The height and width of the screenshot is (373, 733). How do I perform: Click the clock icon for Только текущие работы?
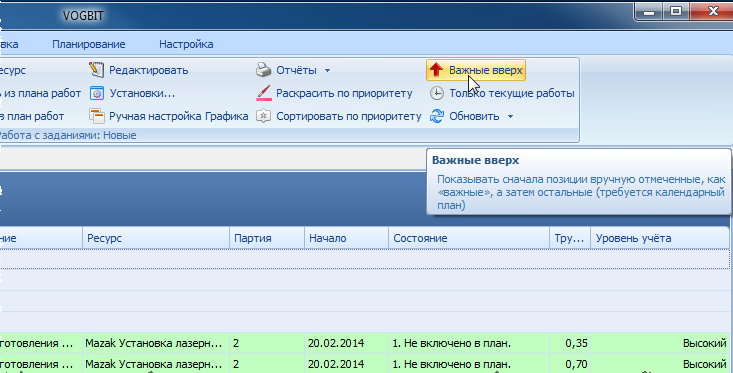[437, 93]
